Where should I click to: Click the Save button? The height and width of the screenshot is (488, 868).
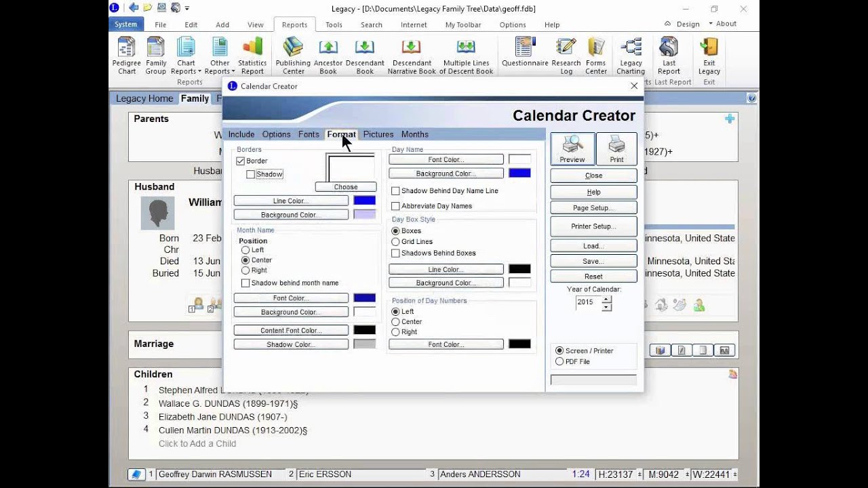point(593,261)
